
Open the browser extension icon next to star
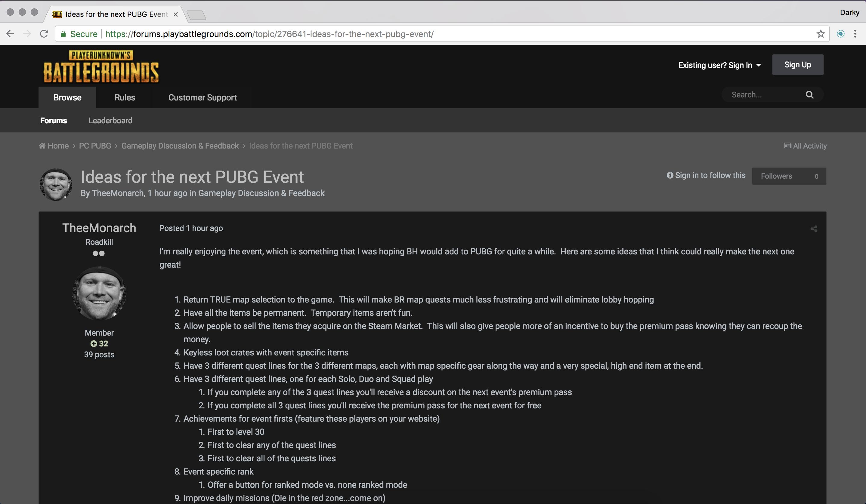pos(840,34)
